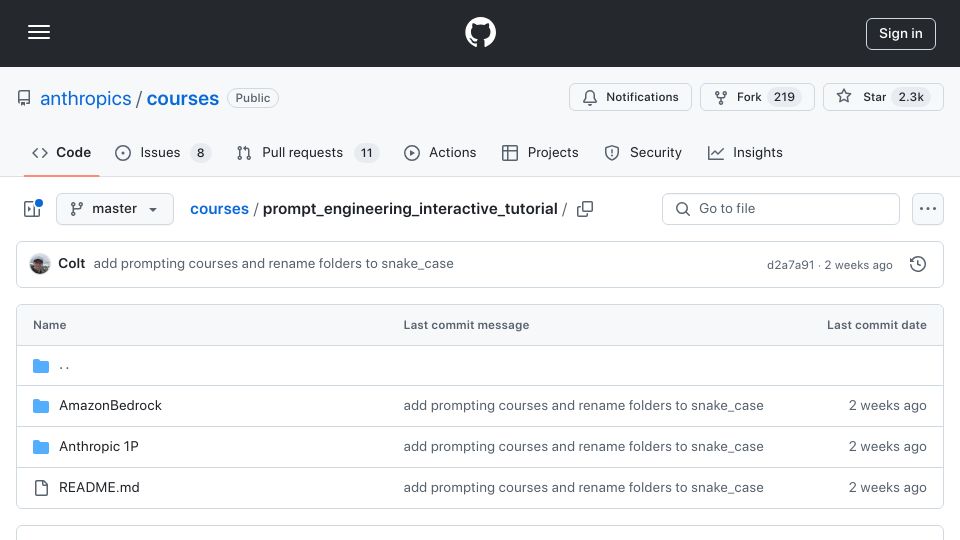Click the Pull requests count badge 11
Image resolution: width=960 pixels, height=540 pixels.
(x=366, y=152)
